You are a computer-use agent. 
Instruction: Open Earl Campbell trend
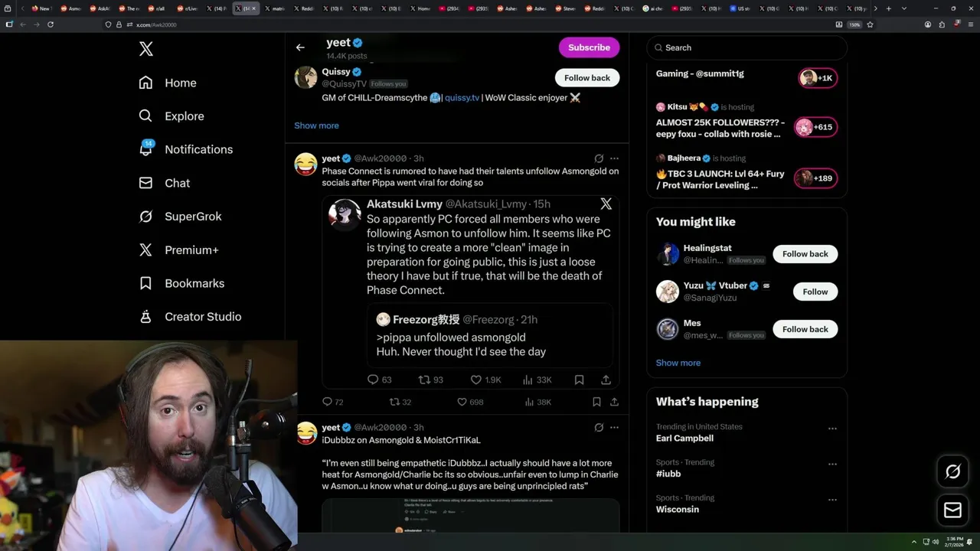click(x=684, y=439)
